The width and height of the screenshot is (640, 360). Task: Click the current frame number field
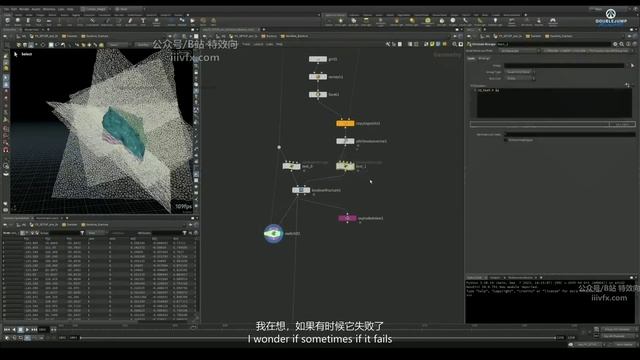(x=43, y=329)
